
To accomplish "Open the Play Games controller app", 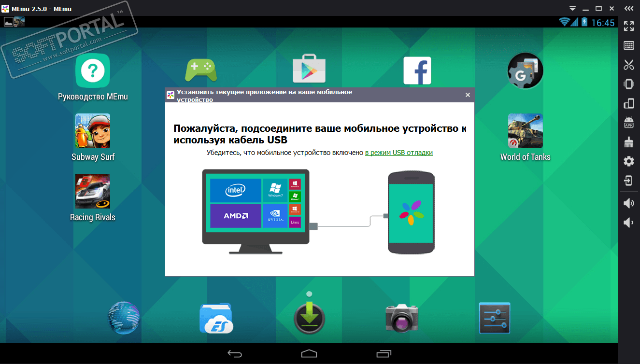I will (201, 70).
